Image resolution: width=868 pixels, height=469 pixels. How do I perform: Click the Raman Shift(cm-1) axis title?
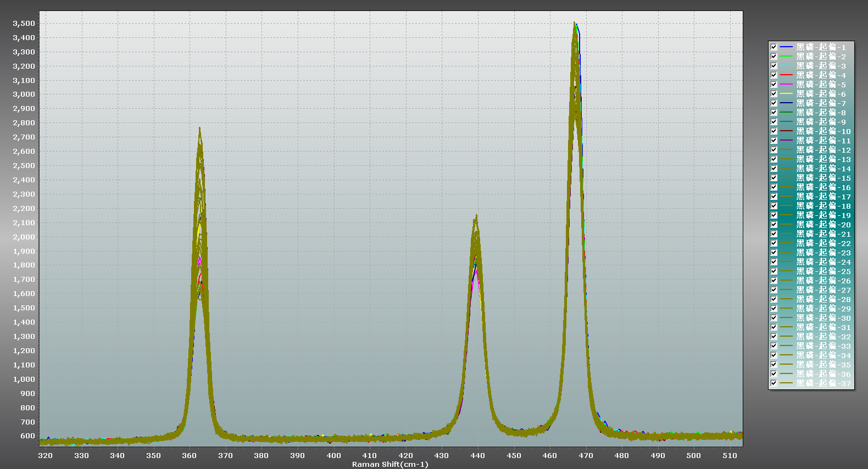[x=390, y=465]
